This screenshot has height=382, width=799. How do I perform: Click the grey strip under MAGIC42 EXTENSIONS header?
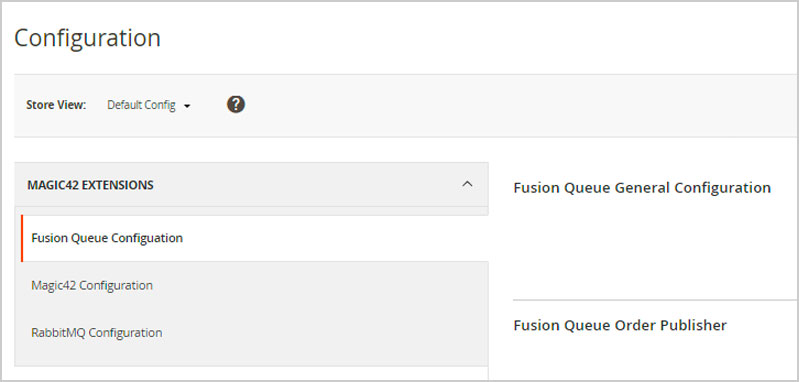click(251, 210)
